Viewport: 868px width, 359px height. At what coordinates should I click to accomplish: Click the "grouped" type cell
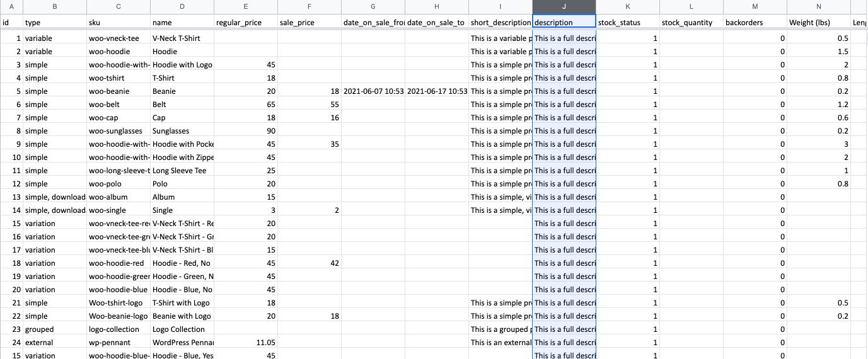(x=55, y=329)
